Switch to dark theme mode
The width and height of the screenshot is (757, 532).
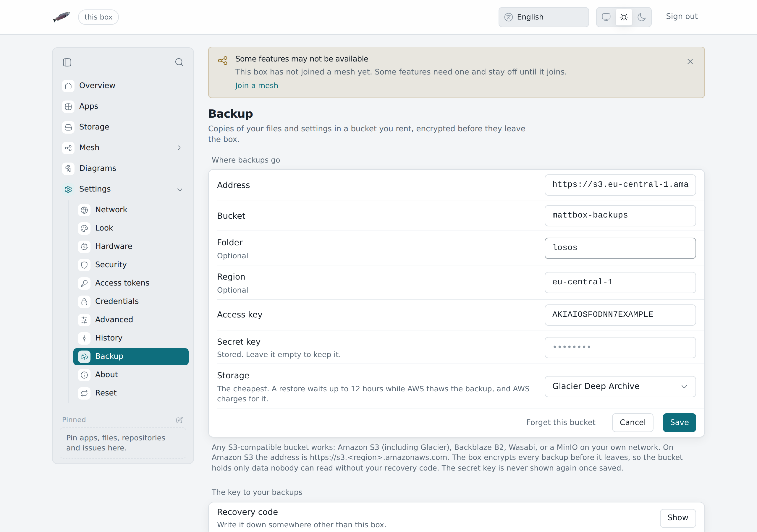click(x=641, y=17)
